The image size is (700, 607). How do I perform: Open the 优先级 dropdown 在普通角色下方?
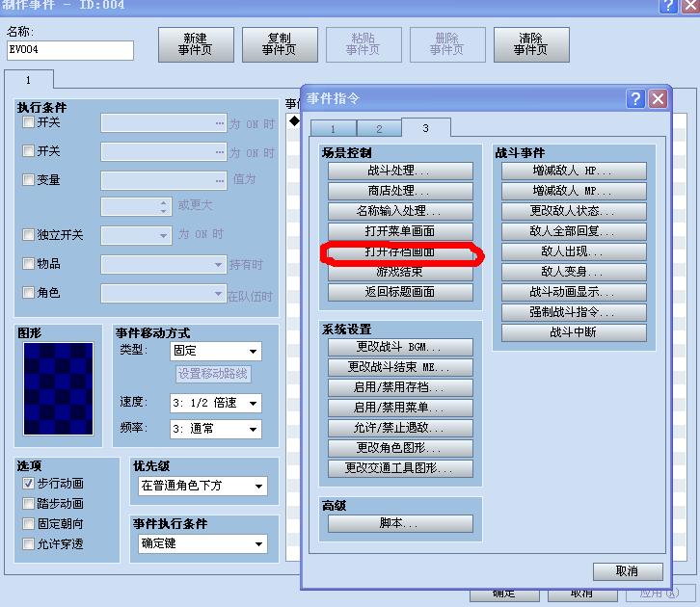202,486
